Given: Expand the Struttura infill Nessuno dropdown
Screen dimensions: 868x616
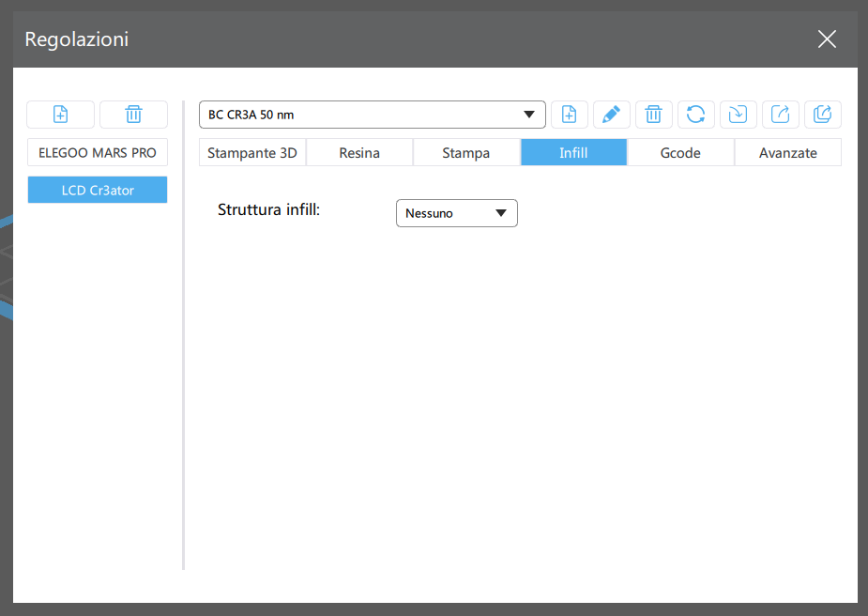Looking at the screenshot, I should [x=457, y=213].
